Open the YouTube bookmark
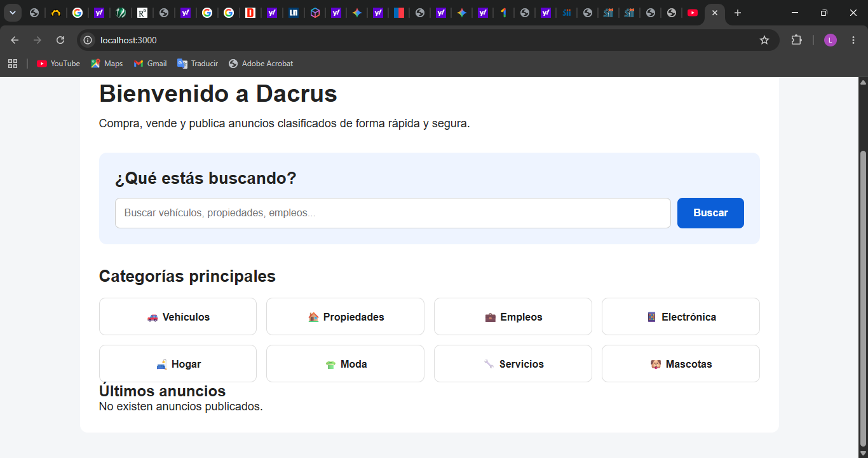The width and height of the screenshot is (868, 458). tap(58, 64)
